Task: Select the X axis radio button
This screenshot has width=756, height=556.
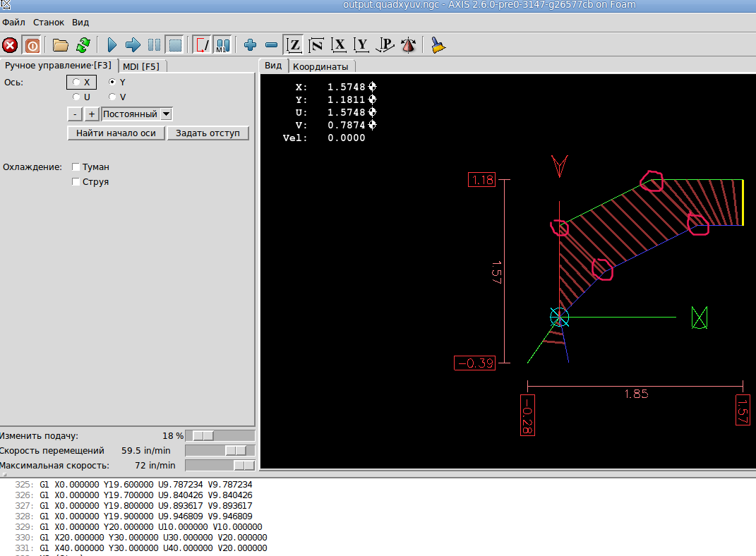Action: (76, 83)
